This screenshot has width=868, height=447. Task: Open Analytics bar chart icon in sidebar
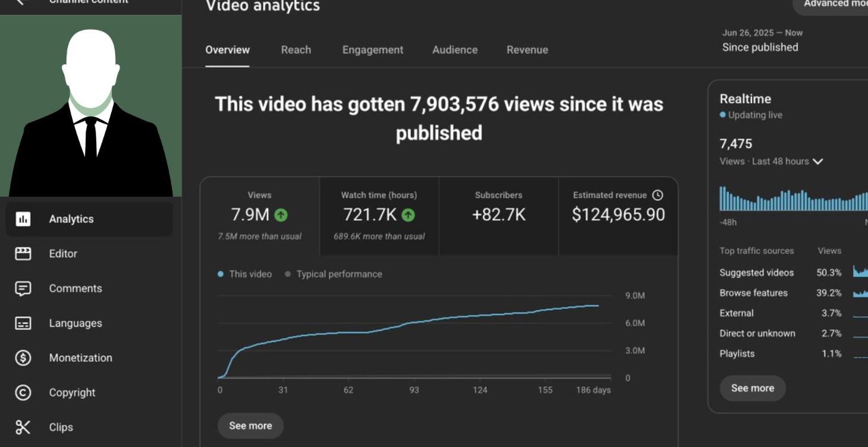tap(23, 219)
